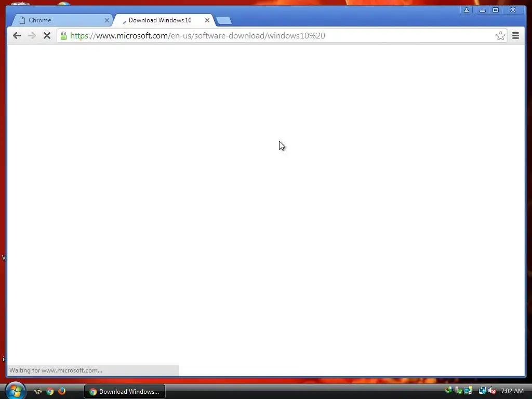The image size is (532, 399).
Task: Click the Download Windows... taskbar button
Action: [x=125, y=392]
